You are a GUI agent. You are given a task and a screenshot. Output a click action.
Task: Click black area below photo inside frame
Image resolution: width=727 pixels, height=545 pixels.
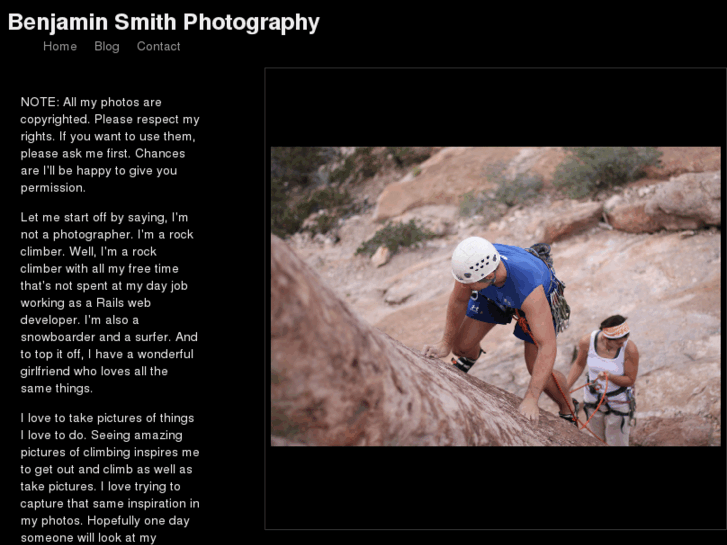coord(496,487)
